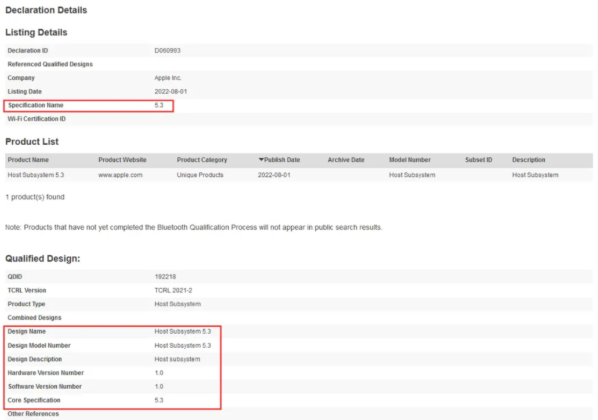Select the Listing Date 2022-08-01 value
The height and width of the screenshot is (420, 598).
click(x=170, y=92)
